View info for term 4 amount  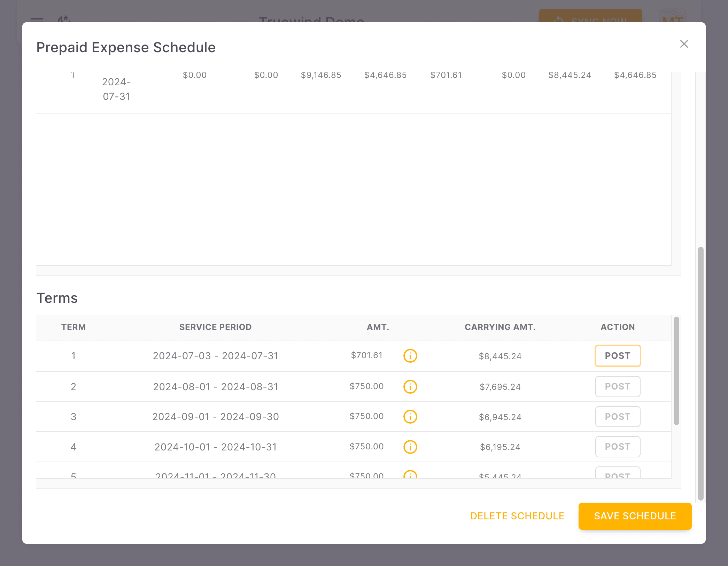click(x=410, y=447)
